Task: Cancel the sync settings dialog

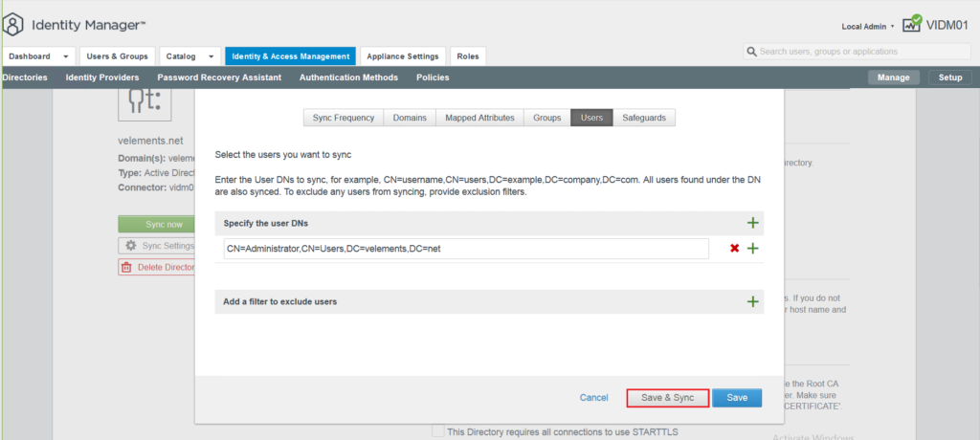Action: (x=593, y=398)
